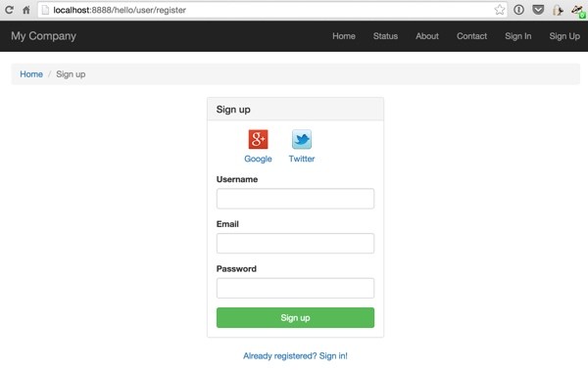Click the Sign up breadcrumb text

pos(71,74)
